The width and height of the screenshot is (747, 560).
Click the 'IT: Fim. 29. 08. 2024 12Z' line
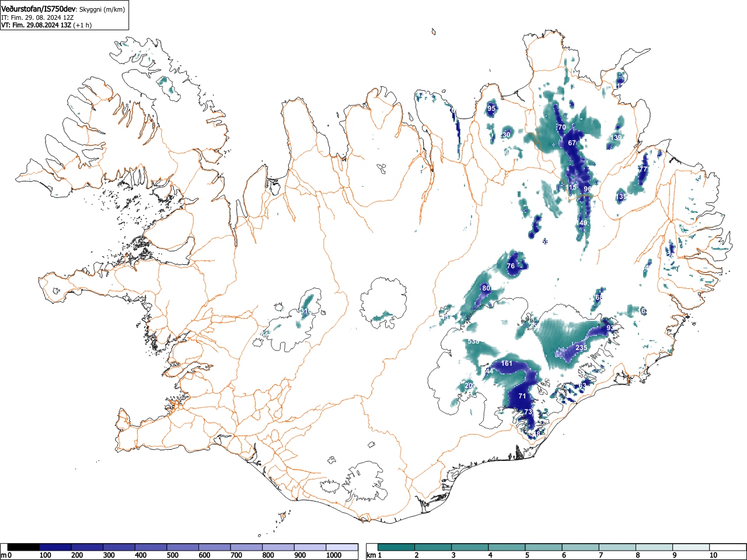[37, 17]
